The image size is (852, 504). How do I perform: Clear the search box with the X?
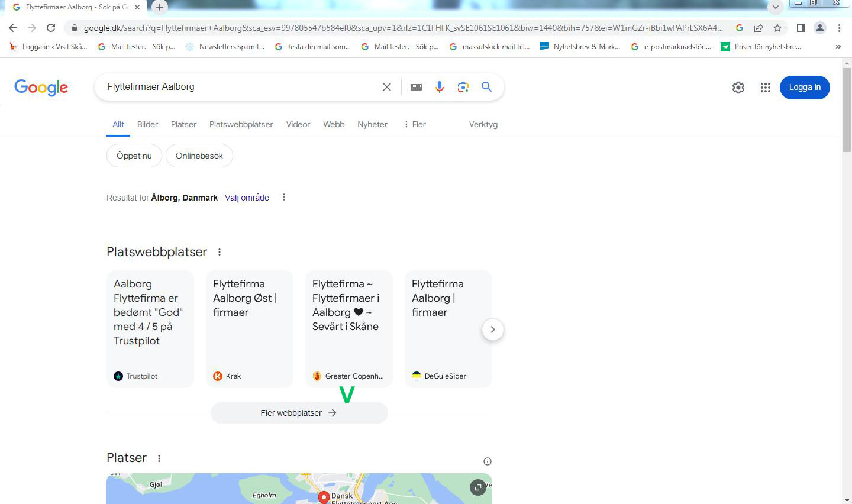pyautogui.click(x=387, y=87)
